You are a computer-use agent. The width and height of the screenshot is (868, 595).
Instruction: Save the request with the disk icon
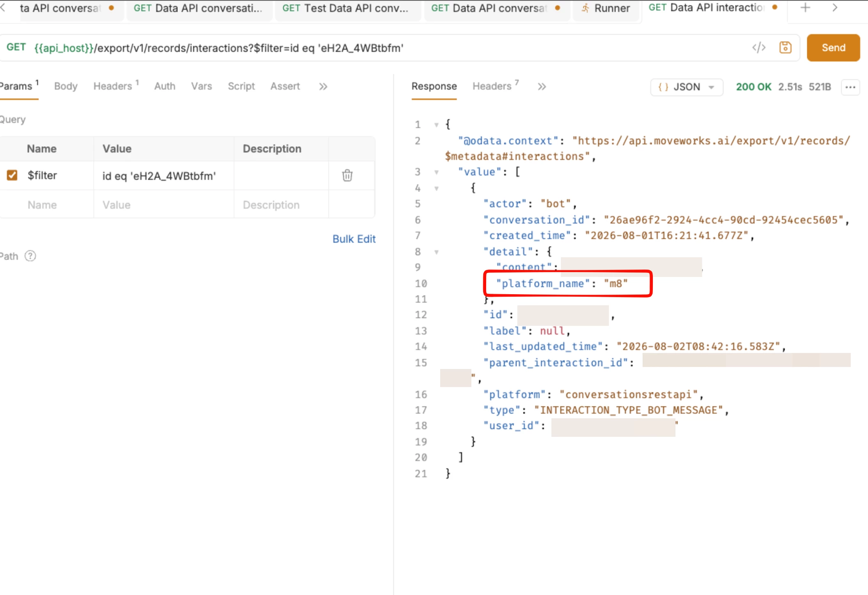tap(785, 48)
